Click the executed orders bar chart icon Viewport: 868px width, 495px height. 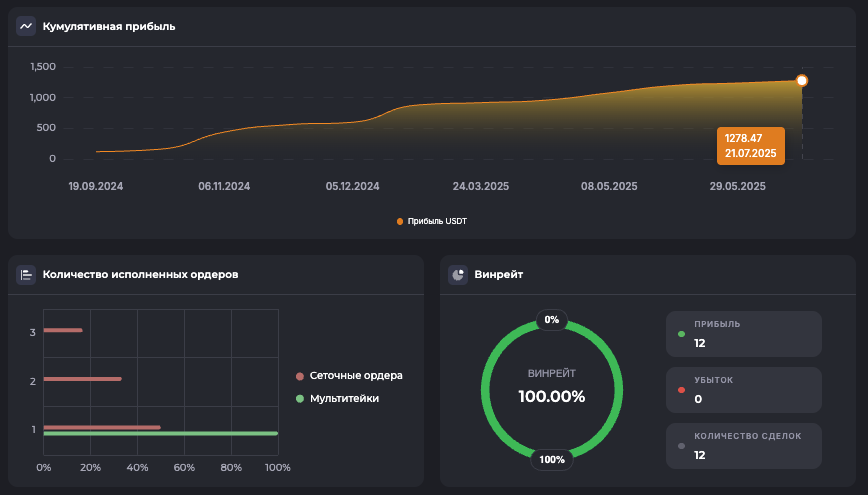coord(26,274)
